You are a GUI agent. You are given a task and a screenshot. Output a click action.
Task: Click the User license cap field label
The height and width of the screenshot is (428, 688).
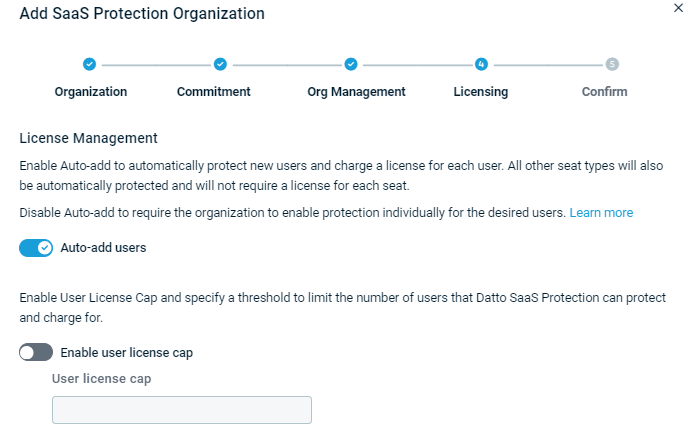point(102,378)
